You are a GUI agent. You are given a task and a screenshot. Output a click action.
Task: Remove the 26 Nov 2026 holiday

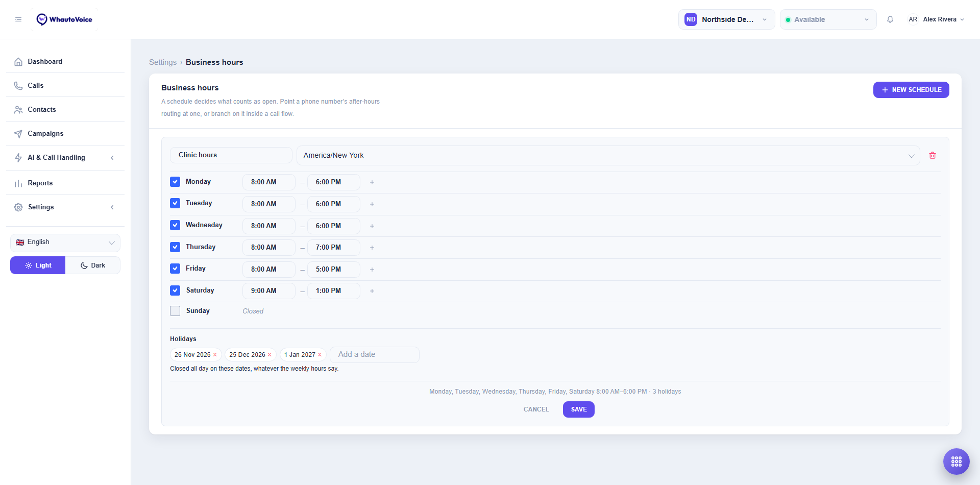(x=215, y=355)
